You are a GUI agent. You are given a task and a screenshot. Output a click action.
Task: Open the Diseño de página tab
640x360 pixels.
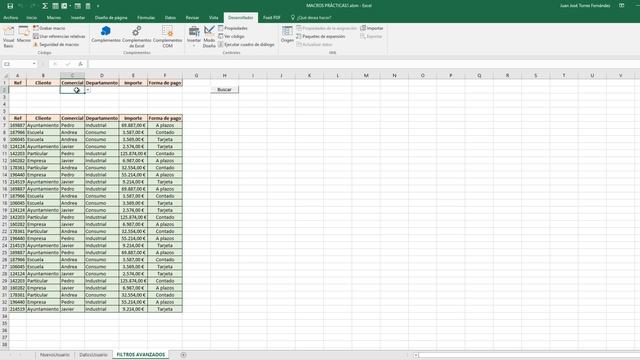pos(111,18)
